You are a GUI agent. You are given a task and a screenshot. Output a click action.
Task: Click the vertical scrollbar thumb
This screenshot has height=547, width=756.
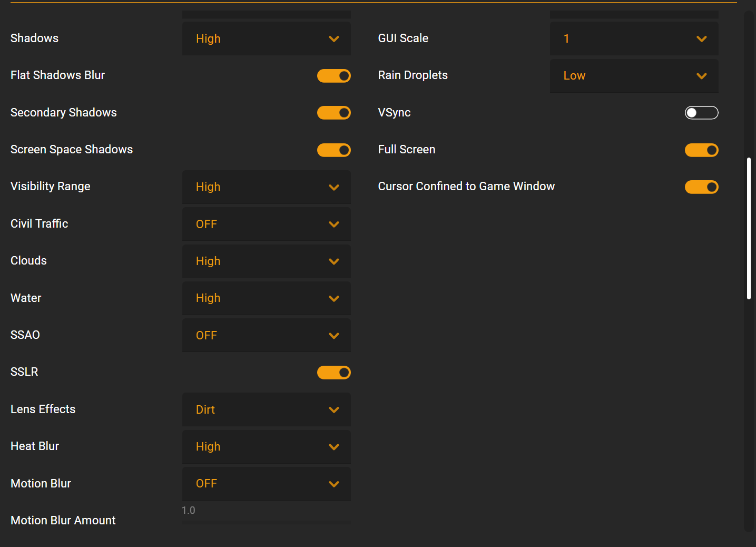749,228
